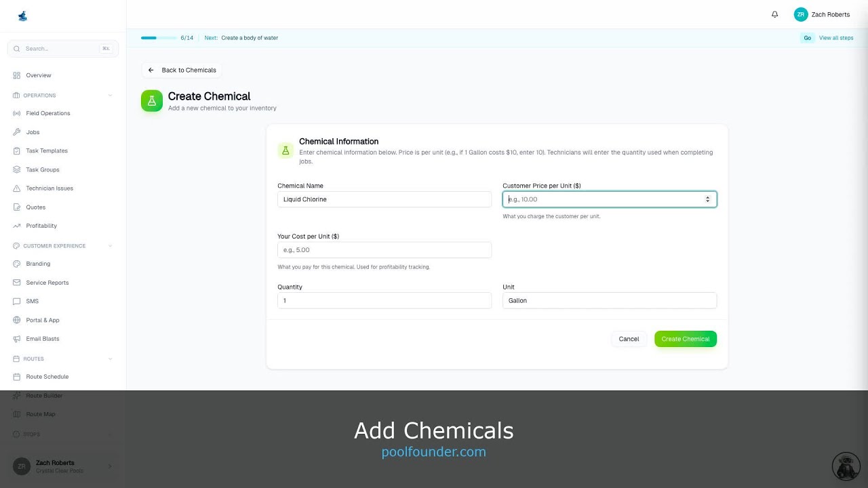Click the Quantity field

coord(384,300)
